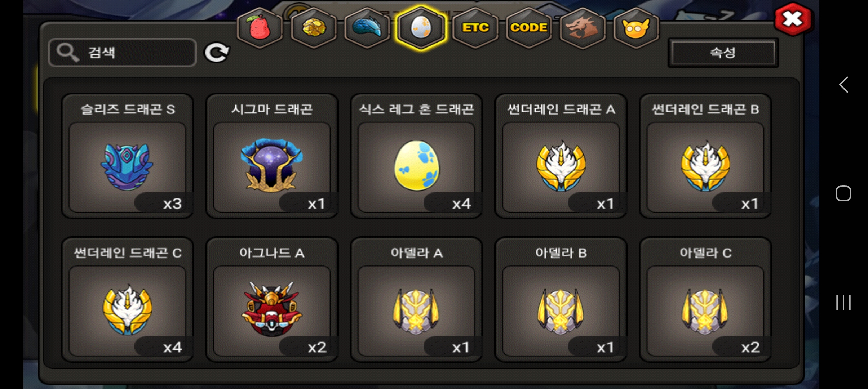This screenshot has height=389, width=868.
Task: Close the inventory with the red X
Action: (793, 19)
